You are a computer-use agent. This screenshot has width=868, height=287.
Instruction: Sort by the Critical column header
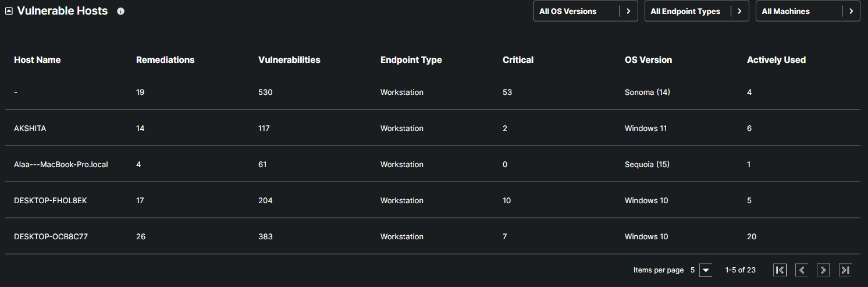[x=518, y=60]
